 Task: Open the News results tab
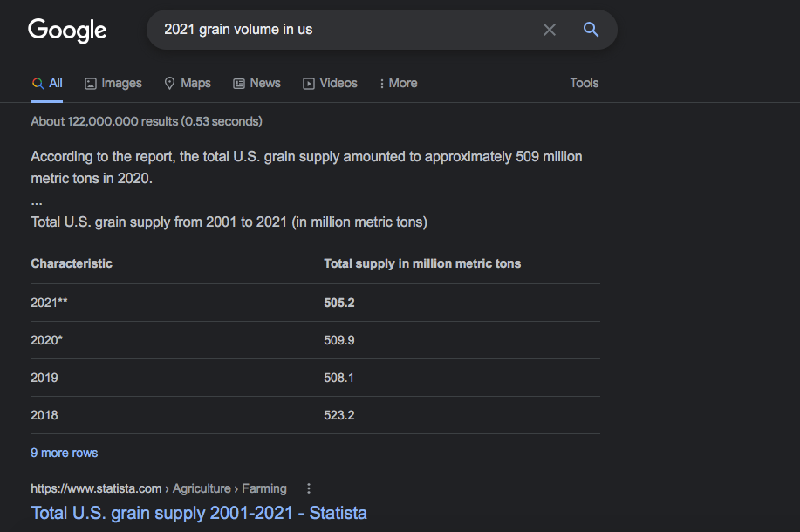[x=264, y=84]
